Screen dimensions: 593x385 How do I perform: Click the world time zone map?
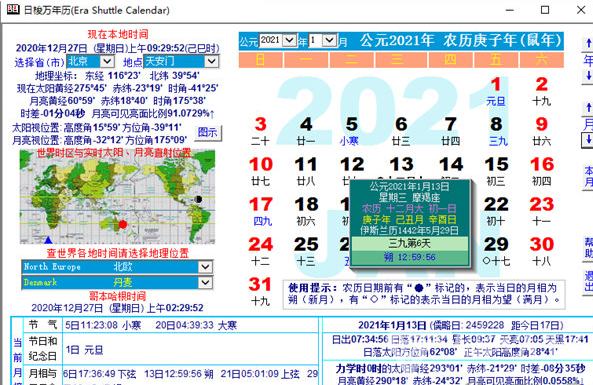(118, 196)
